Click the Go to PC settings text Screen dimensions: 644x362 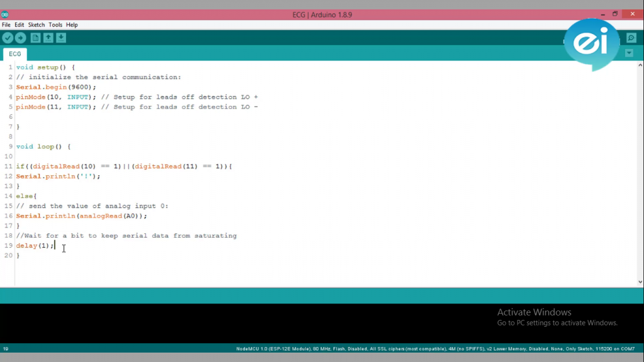click(x=556, y=322)
